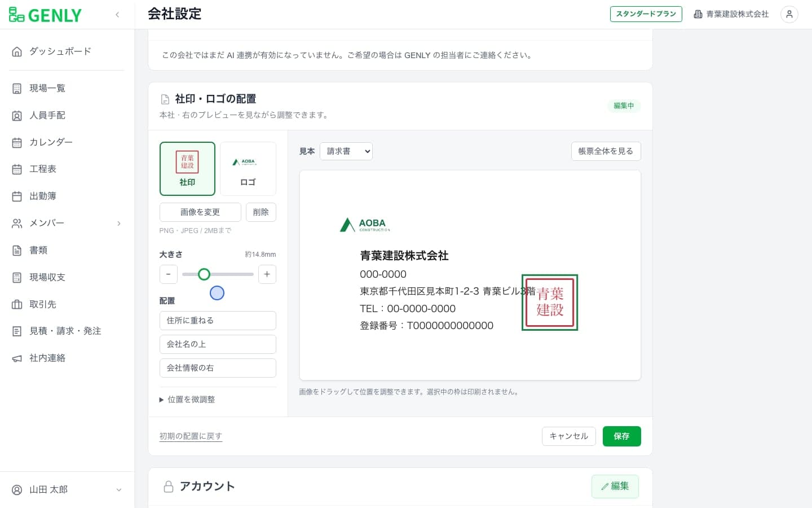Click the 現場一覧 building icon
Screen dimensions: 812x508
[x=17, y=89]
